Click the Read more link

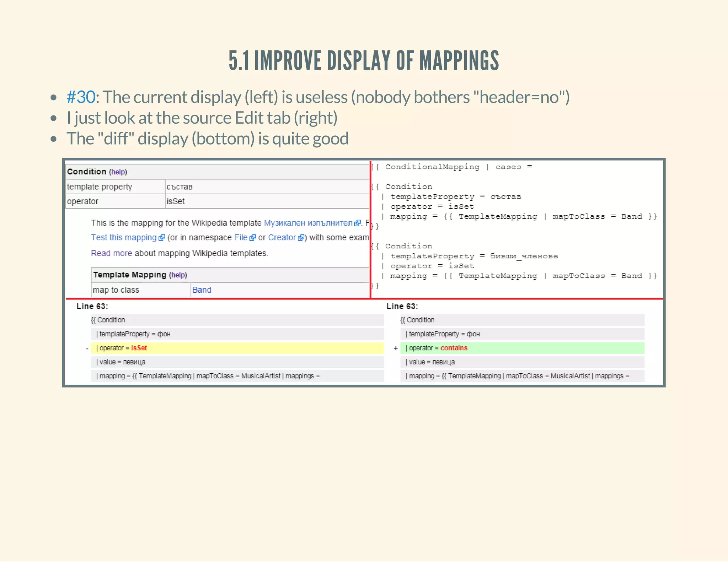click(x=111, y=253)
